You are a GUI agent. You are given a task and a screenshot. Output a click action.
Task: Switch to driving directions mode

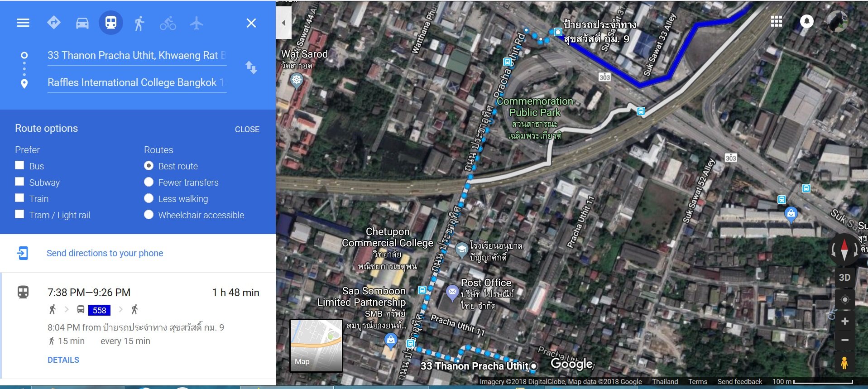pos(82,23)
